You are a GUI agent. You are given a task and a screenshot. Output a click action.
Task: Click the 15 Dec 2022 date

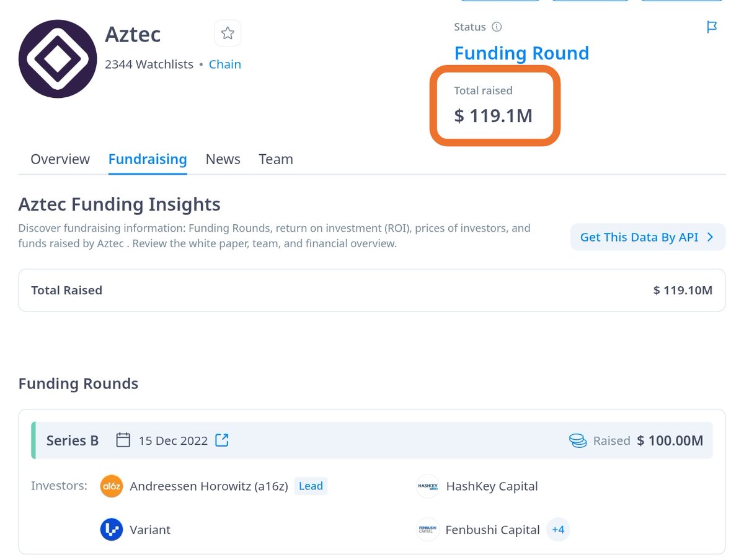pyautogui.click(x=173, y=440)
